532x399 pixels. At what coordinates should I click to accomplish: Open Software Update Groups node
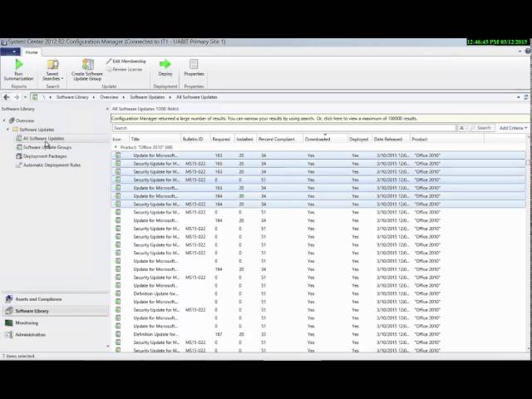point(47,147)
